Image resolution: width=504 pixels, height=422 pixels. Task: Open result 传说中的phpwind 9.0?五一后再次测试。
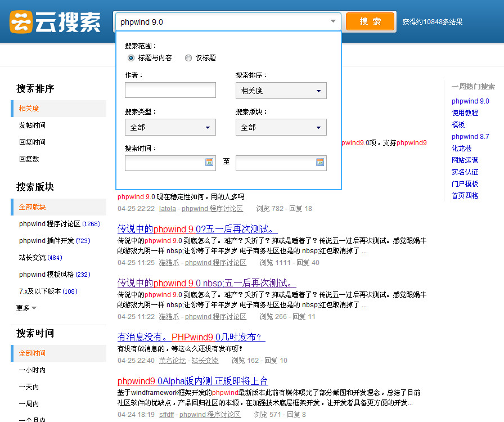tap(197, 228)
